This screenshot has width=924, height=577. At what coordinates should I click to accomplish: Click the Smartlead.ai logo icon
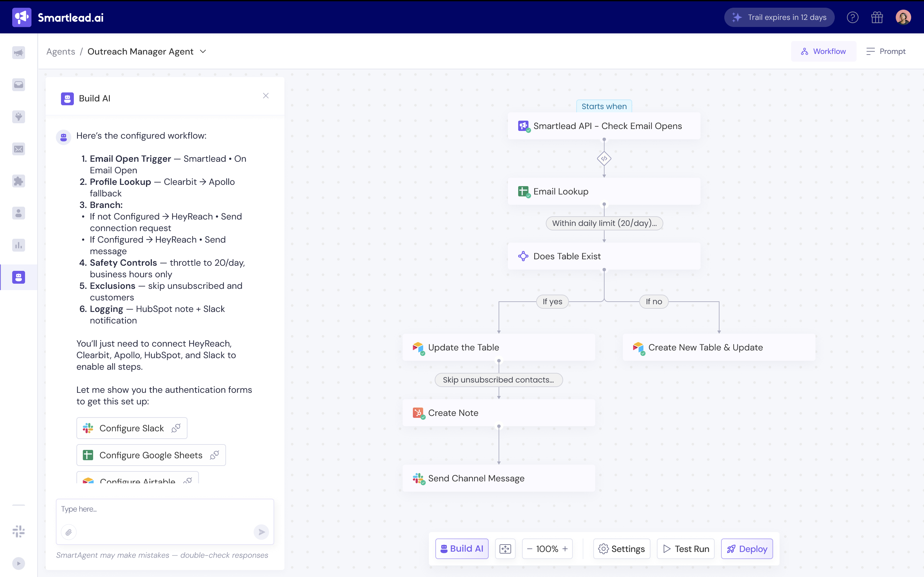(x=22, y=17)
